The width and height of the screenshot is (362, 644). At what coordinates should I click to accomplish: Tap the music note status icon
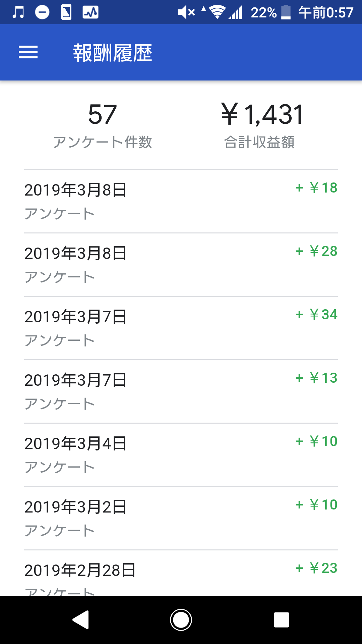point(18,12)
